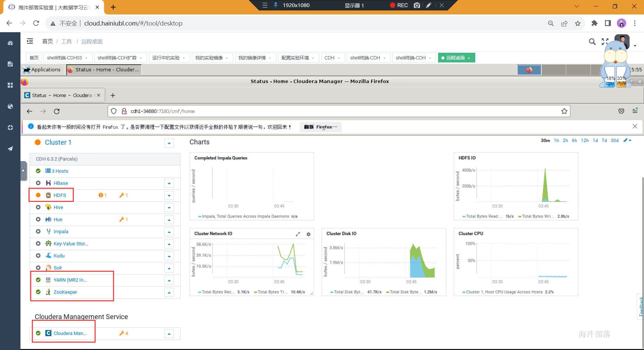Switch to 配置实验环境 tab
This screenshot has width=644, height=350.
coord(295,58)
